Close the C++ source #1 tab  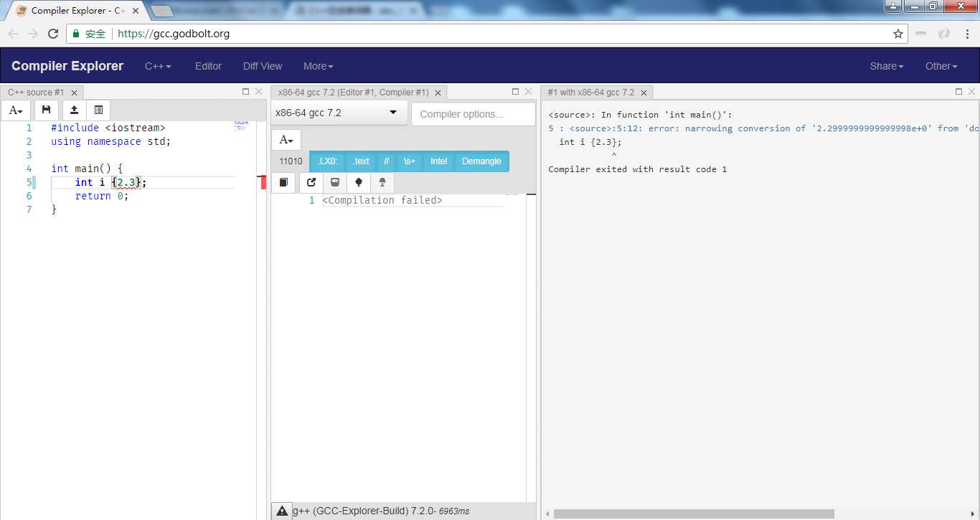[x=74, y=93]
